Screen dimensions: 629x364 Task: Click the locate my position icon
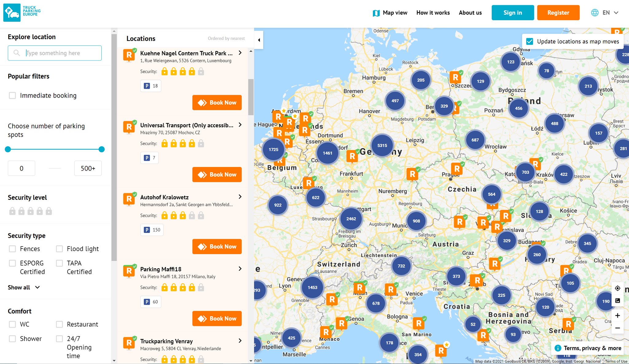click(617, 288)
